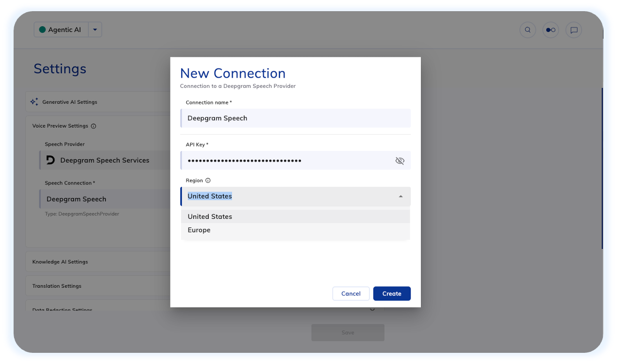
Task: Open the chat bubble icon
Action: tap(574, 30)
